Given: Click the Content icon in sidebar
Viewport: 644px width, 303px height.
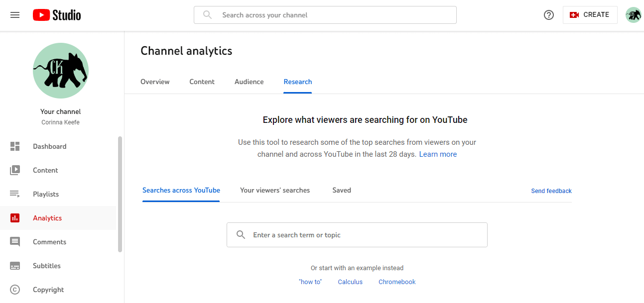Looking at the screenshot, I should 15,170.
